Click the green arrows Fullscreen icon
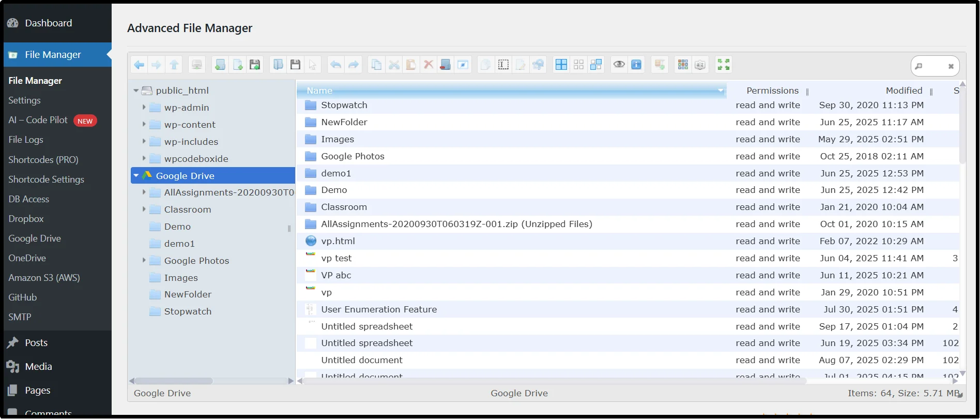The width and height of the screenshot is (980, 419). [724, 65]
